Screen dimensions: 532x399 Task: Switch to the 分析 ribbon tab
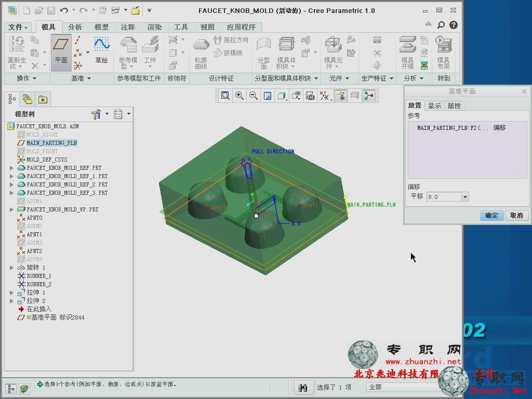pos(75,27)
